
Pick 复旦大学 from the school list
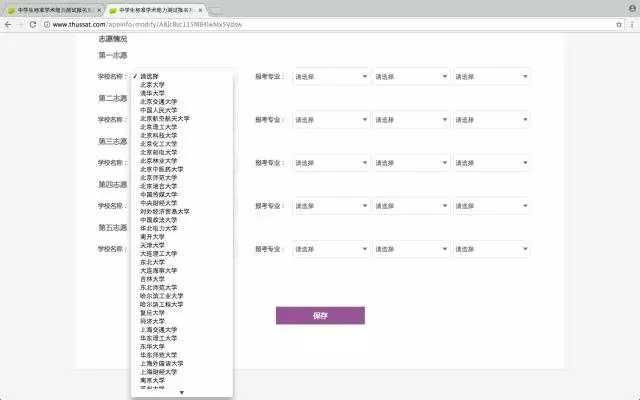pos(182,313)
